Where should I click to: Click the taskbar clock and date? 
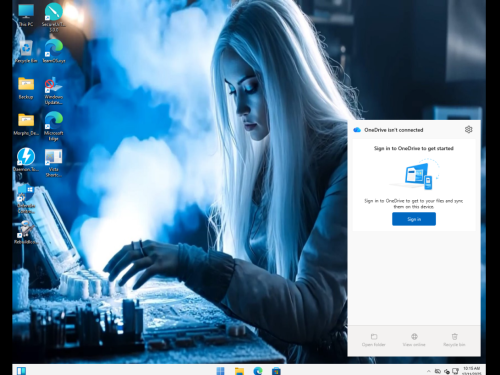click(x=471, y=371)
